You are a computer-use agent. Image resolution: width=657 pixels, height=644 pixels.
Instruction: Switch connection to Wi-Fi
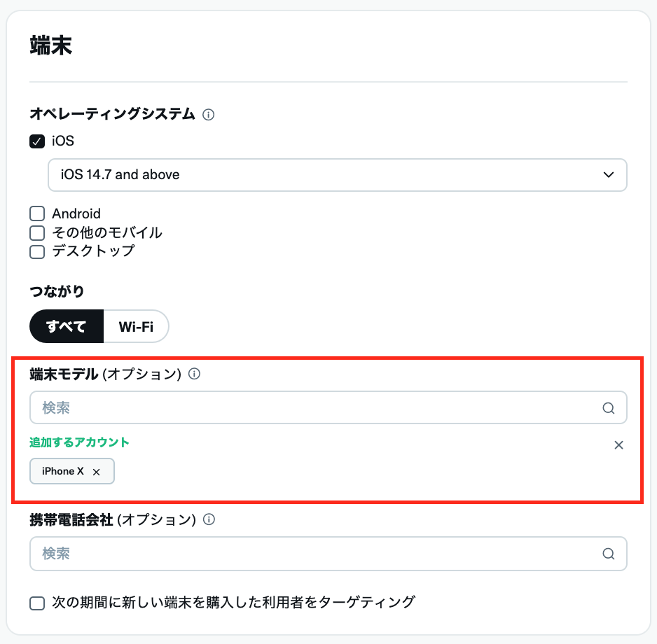136,326
